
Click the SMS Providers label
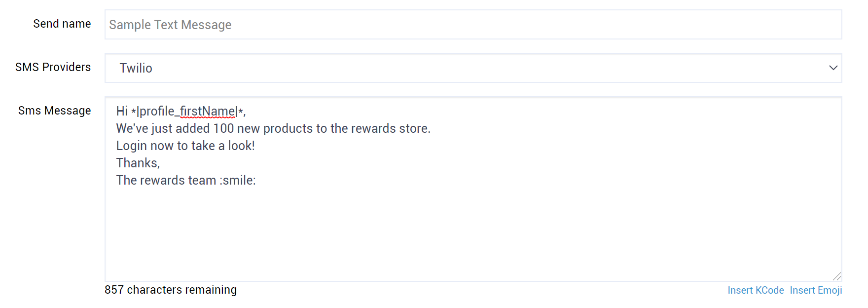(53, 67)
